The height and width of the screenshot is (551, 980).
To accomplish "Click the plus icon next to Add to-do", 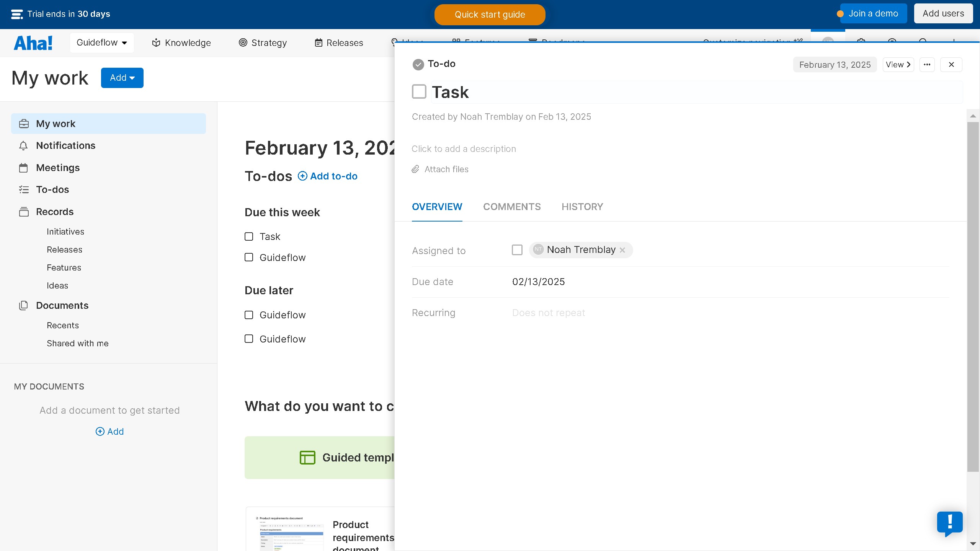I will pos(302,176).
